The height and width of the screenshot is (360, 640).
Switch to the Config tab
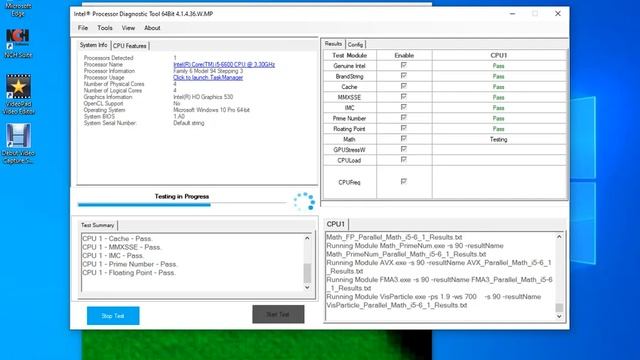click(355, 44)
